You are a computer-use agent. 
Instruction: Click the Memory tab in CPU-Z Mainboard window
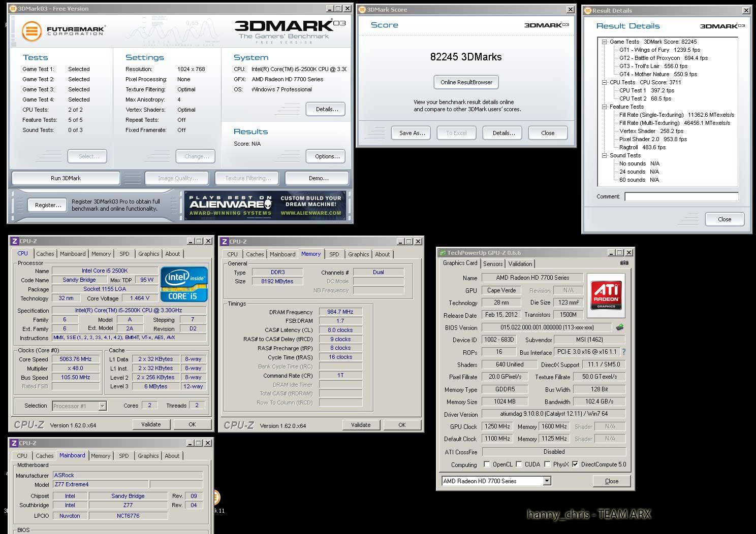[101, 456]
